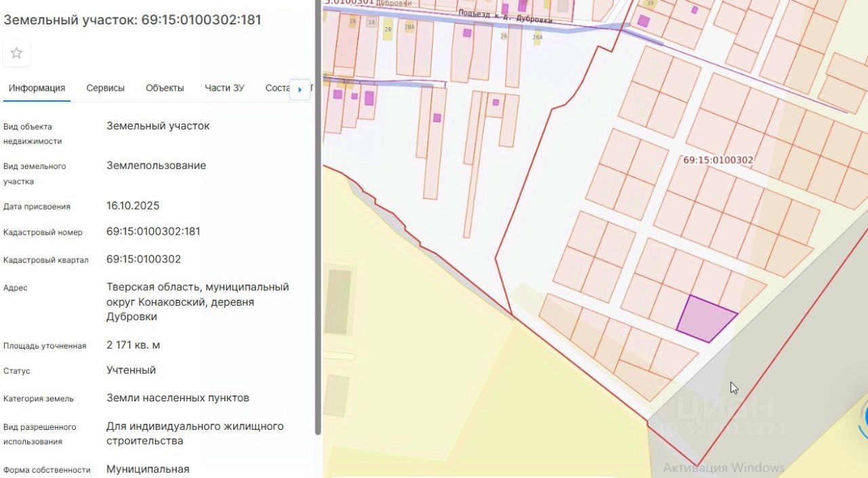Viewport: 868px width, 478px height.
Task: Click the cadastral quarter label 69:15:0100302 on the map
Action: click(x=718, y=161)
